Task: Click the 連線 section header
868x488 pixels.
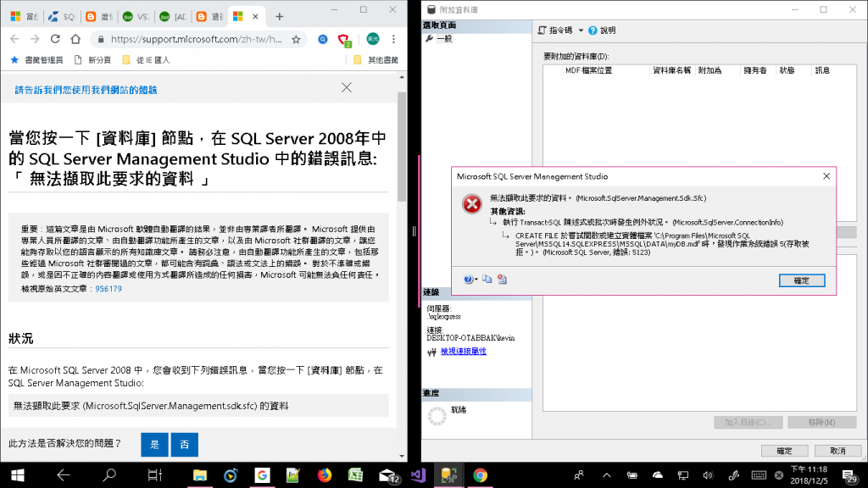Action: 476,292
